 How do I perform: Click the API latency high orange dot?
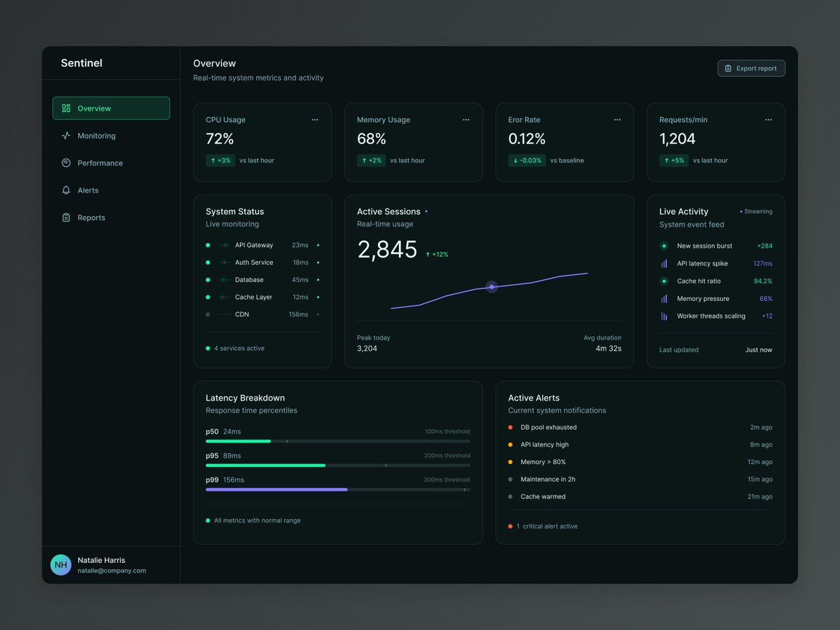point(510,444)
